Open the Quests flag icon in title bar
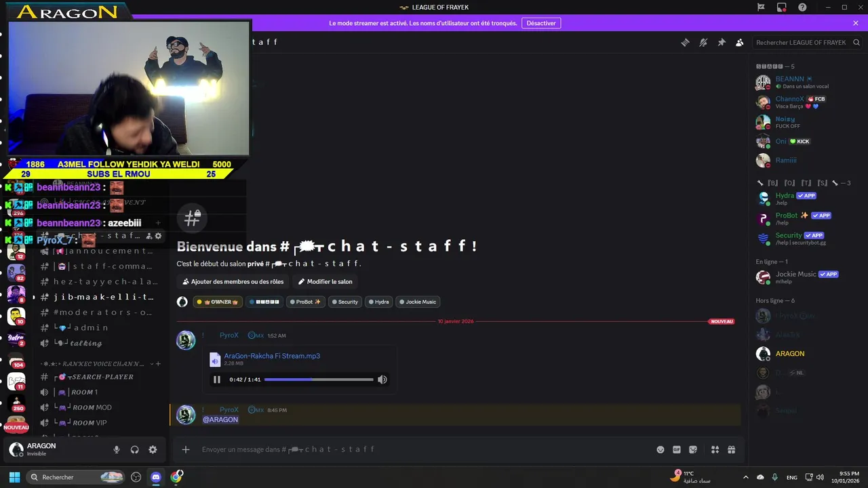The image size is (868, 488). 762,7
